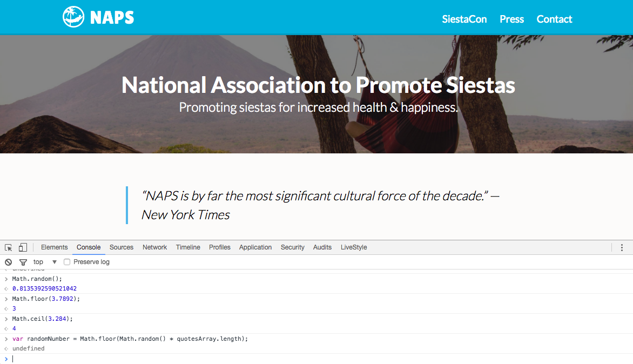Open the Audits tab
Viewport: 633px width, 364px height.
pos(322,247)
